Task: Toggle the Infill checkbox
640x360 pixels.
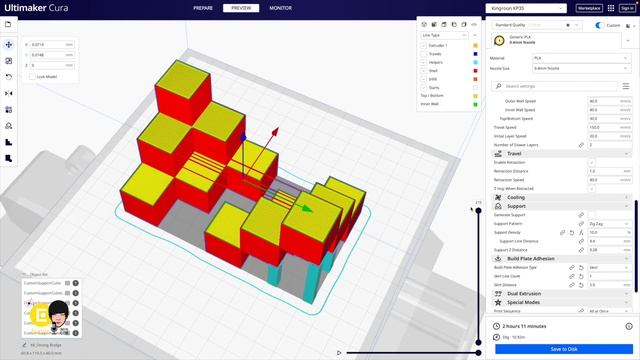Action: tap(424, 79)
